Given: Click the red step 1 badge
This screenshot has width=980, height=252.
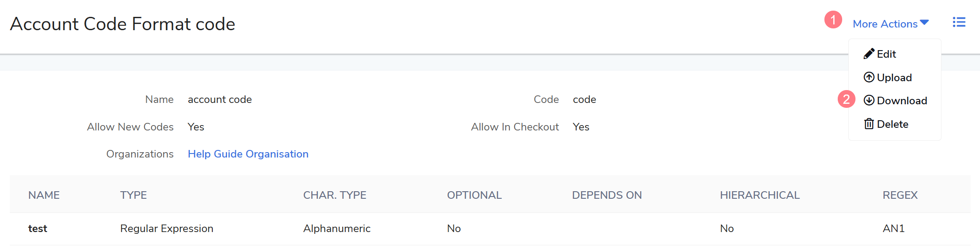Looking at the screenshot, I should (833, 20).
